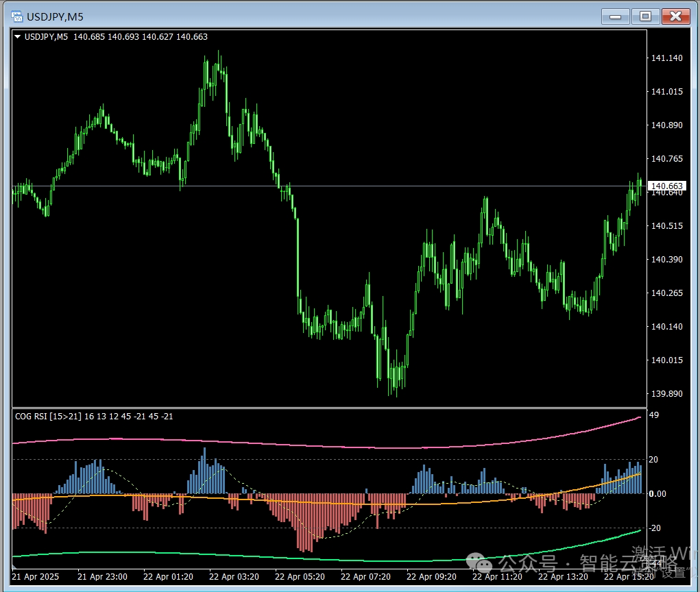The width and height of the screenshot is (700, 592).
Task: Click the -20 indicator scale value
Action: pyautogui.click(x=655, y=528)
